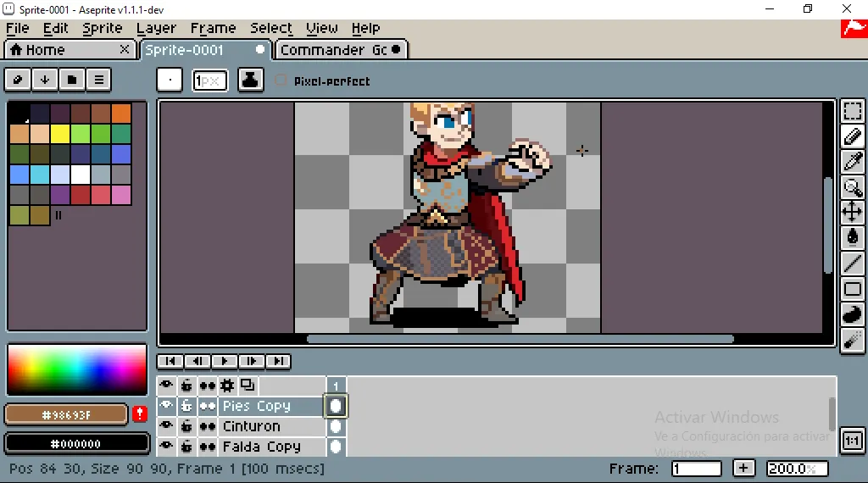Open the Frame menu
The image size is (868, 483).
pos(213,28)
